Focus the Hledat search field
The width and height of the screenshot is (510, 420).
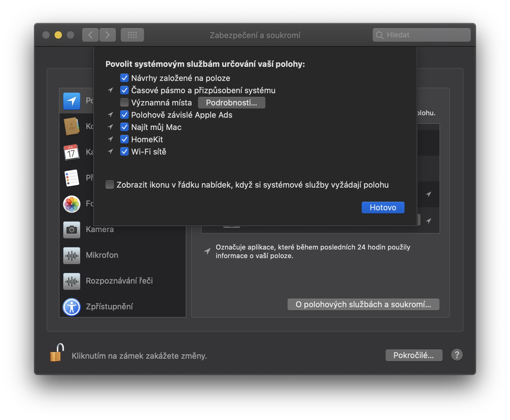(x=422, y=35)
